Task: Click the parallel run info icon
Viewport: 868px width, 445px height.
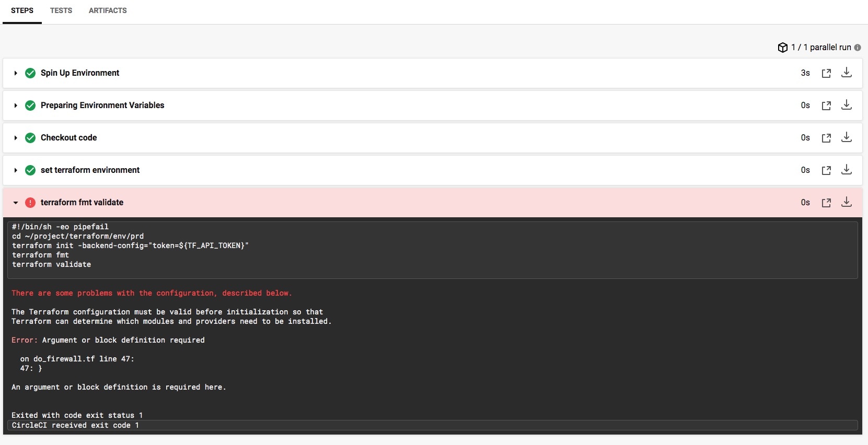Action: click(x=858, y=48)
